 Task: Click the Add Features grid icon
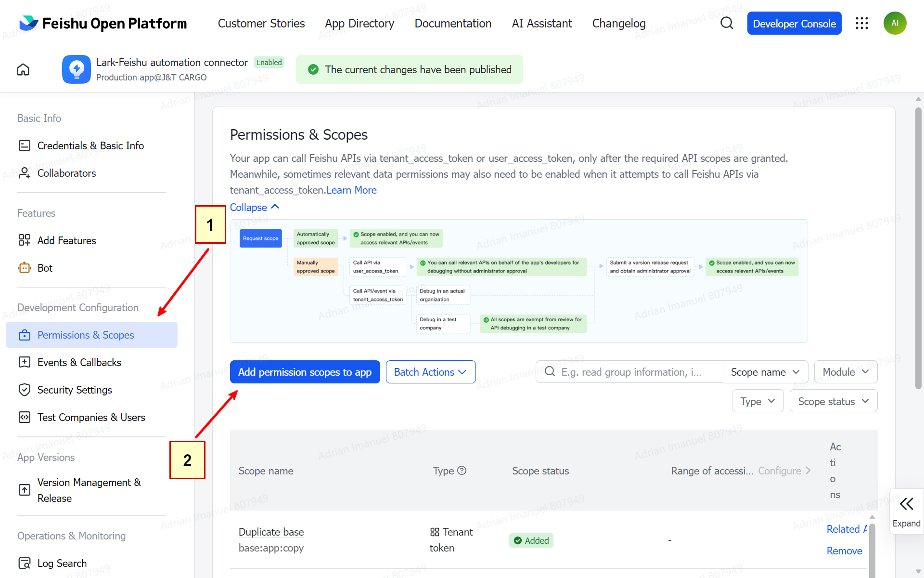point(25,240)
